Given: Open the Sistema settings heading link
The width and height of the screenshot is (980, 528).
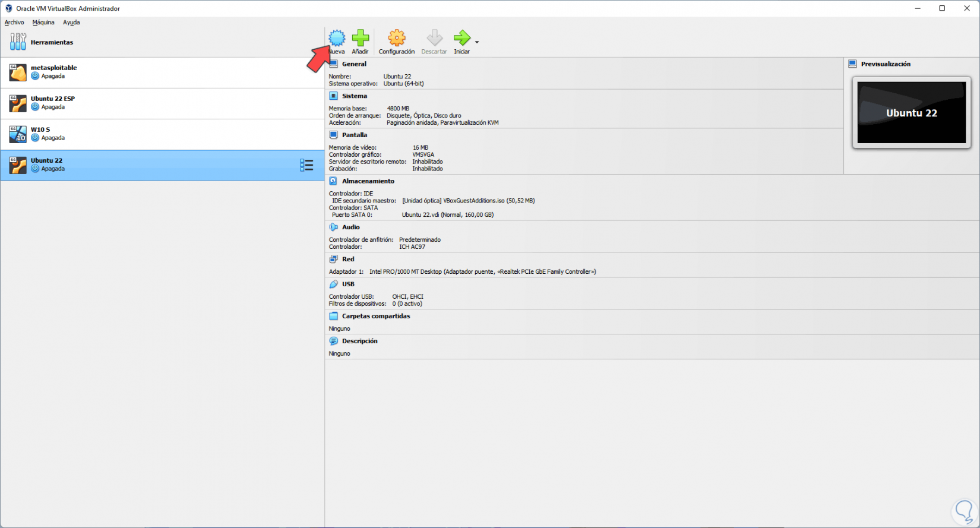Looking at the screenshot, I should tap(355, 96).
